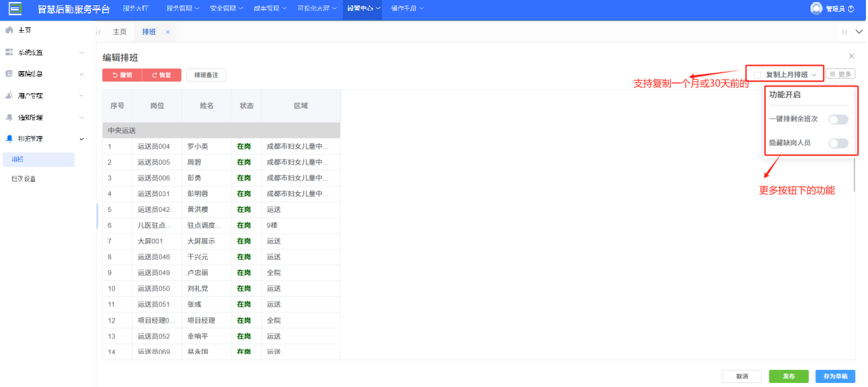Toggle the 隐藏缺岗人员 switch
This screenshot has width=868, height=387.
point(838,144)
